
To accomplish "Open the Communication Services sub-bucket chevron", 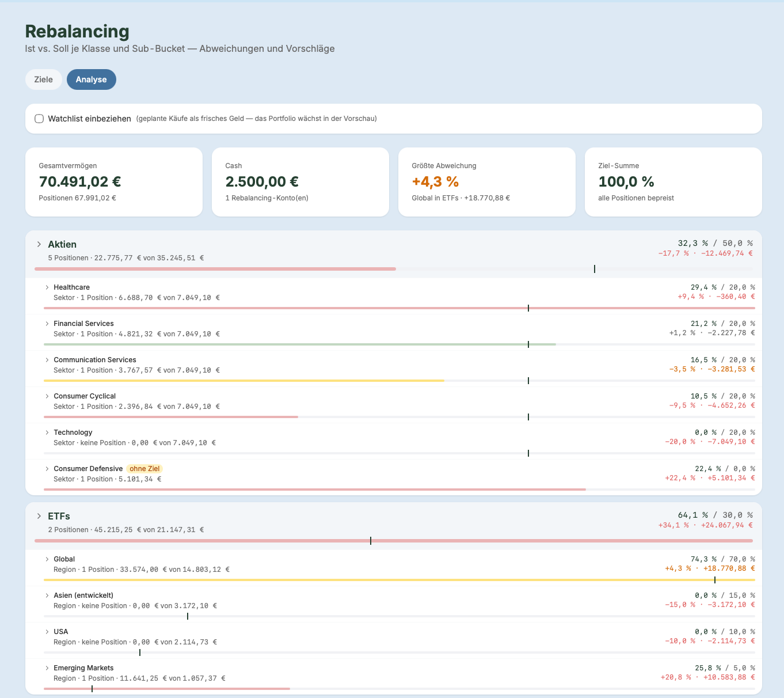I will pyautogui.click(x=47, y=360).
